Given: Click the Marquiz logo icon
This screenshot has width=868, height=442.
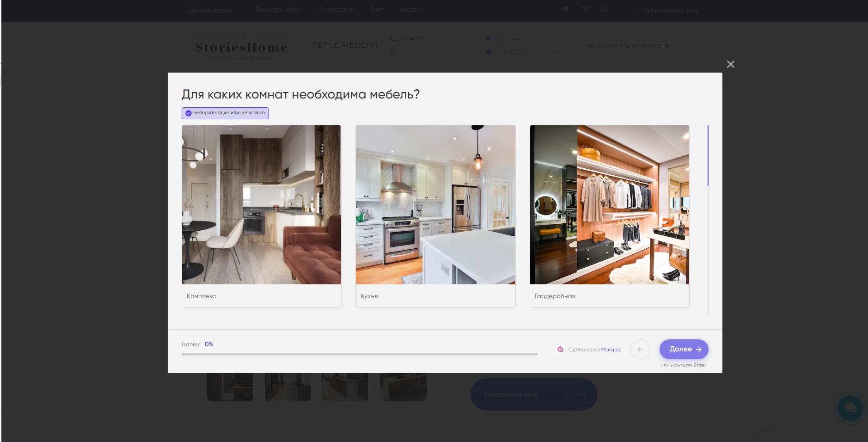Looking at the screenshot, I should (560, 350).
